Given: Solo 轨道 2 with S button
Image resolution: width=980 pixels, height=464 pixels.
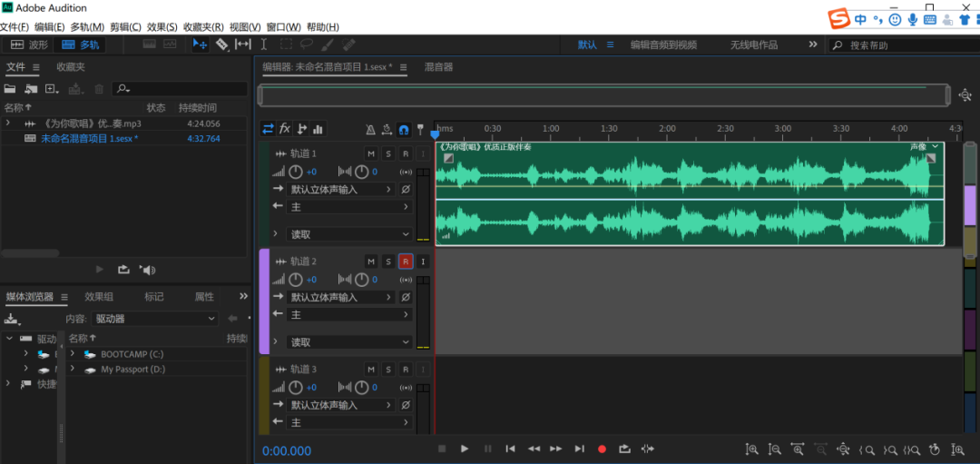Looking at the screenshot, I should point(387,262).
